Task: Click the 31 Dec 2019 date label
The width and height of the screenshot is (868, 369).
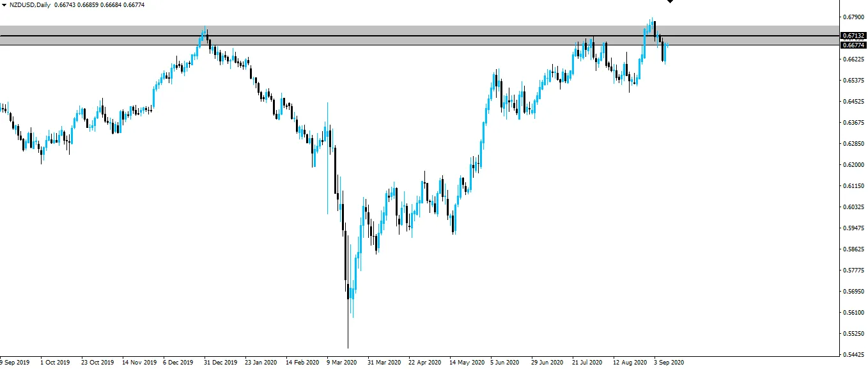Action: [221, 362]
